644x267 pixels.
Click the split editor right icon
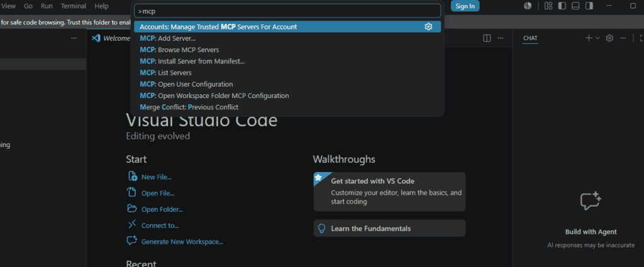487,38
